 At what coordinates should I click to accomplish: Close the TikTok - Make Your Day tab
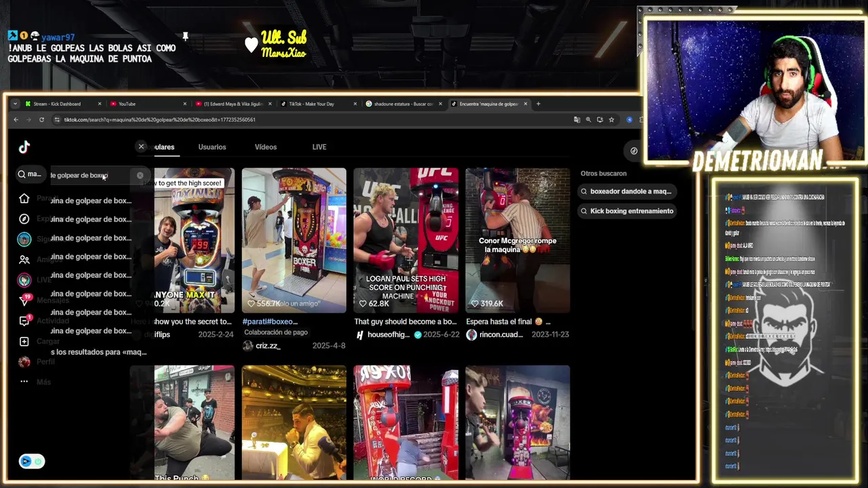tap(355, 104)
